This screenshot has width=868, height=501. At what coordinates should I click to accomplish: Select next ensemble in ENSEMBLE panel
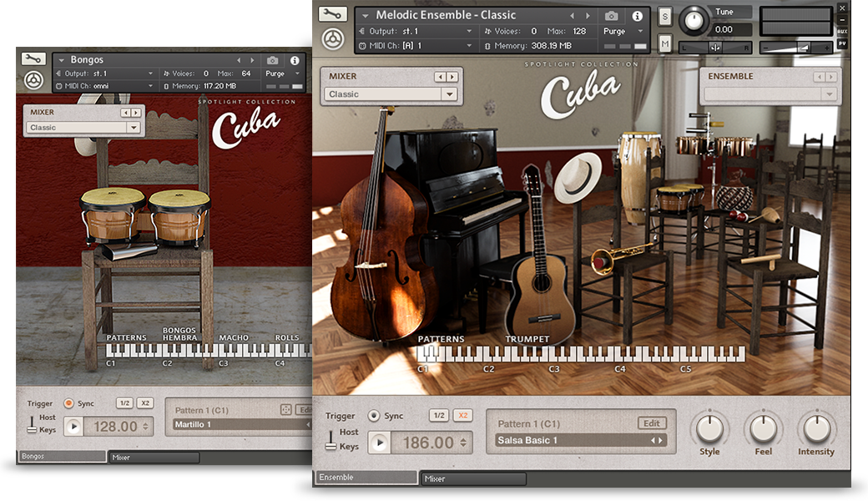pos(831,77)
